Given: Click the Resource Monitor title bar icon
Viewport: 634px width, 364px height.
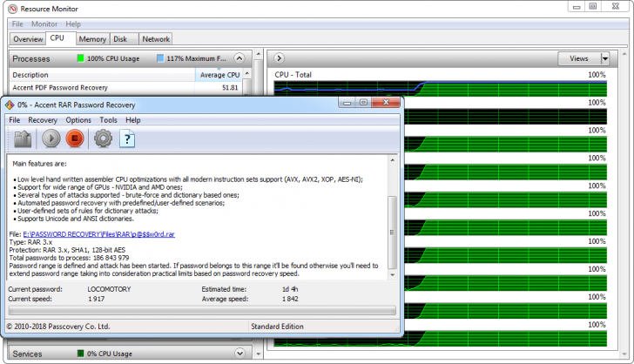Looking at the screenshot, I should (x=12, y=9).
